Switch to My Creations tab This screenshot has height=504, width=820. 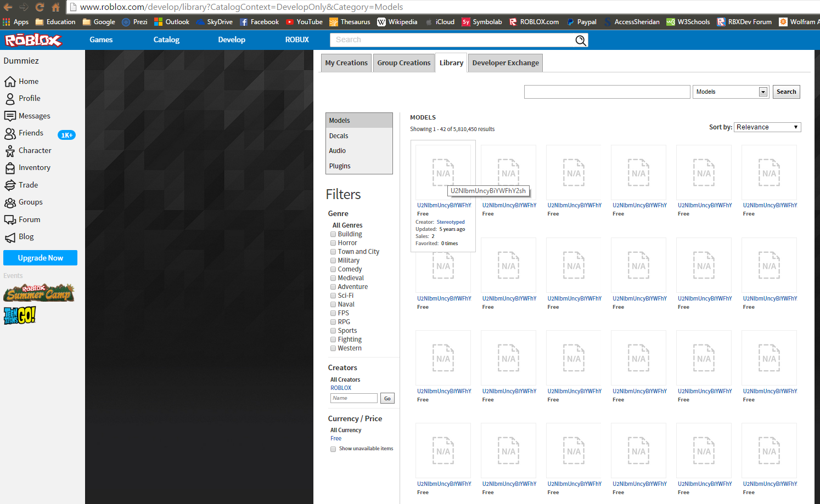coord(346,63)
